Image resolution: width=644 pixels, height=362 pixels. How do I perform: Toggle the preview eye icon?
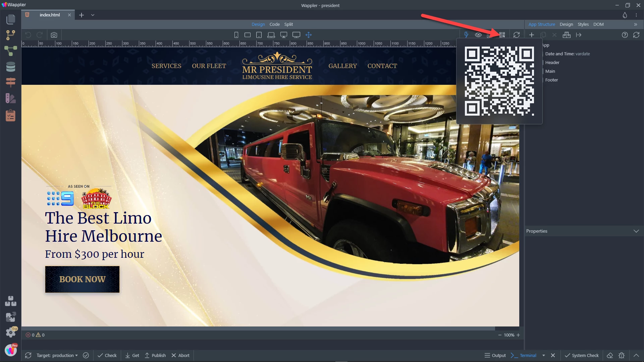coord(478,35)
